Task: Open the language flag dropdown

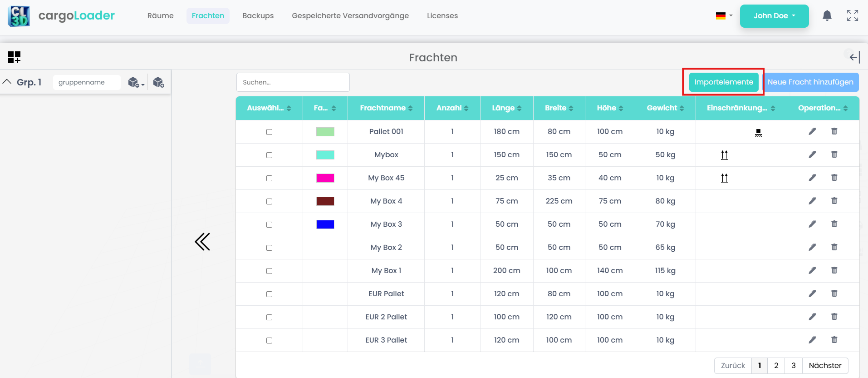Action: click(x=724, y=16)
